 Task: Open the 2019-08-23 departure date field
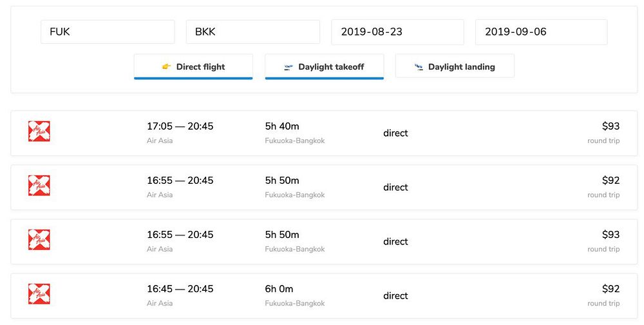(x=397, y=32)
